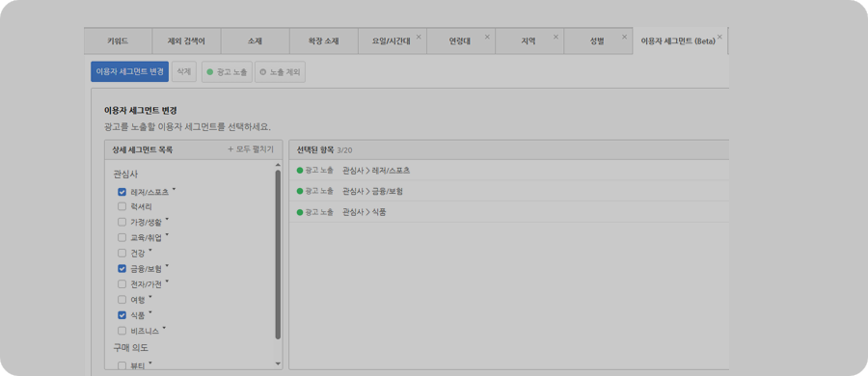The width and height of the screenshot is (868, 376).
Task: Expand the 비즈니스 sub-segment arrow
Action: coord(164,329)
